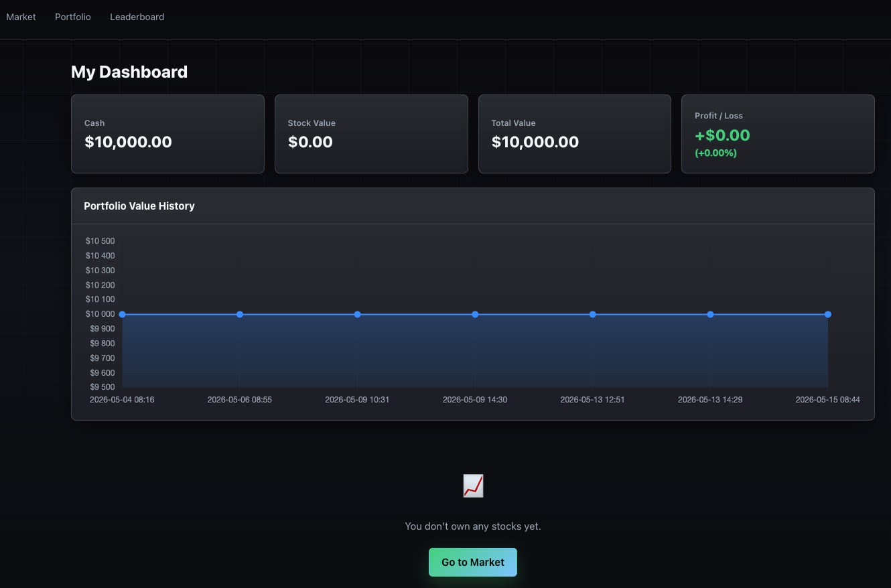Click the chart-increasing emoji icon
The image size is (891, 588).
pos(473,486)
